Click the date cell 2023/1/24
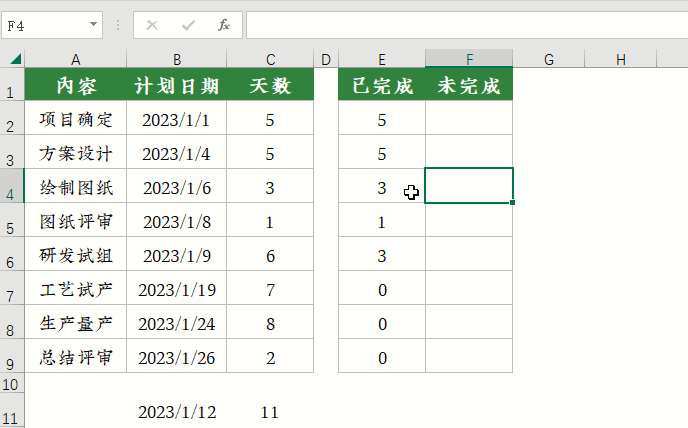Screen dimensions: 688x428 176,322
